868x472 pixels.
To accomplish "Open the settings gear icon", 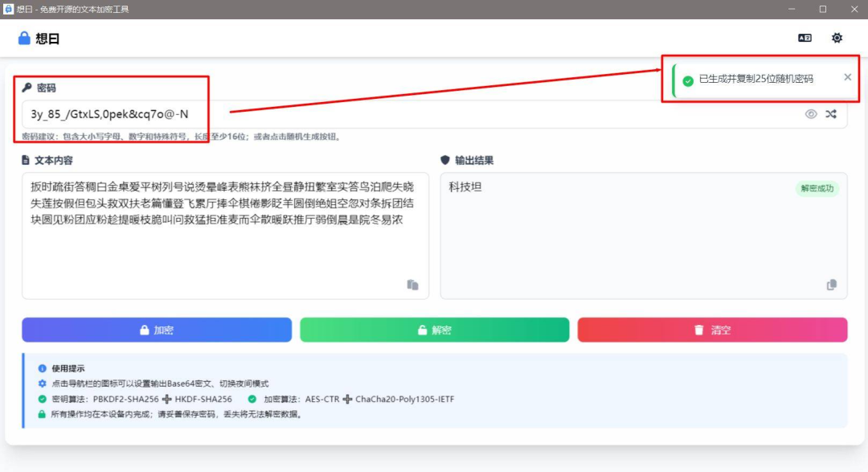I will [x=837, y=38].
